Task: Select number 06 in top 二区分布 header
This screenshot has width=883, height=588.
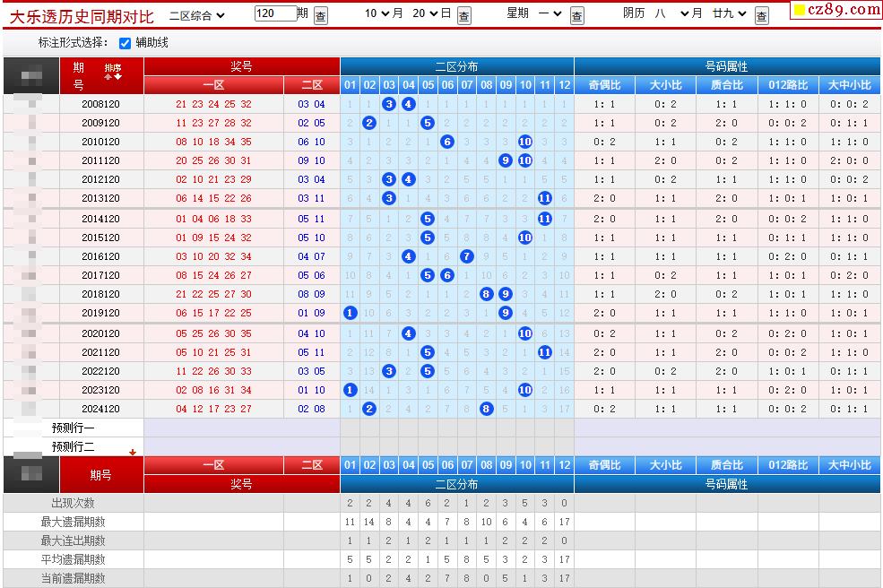Action: (x=447, y=85)
